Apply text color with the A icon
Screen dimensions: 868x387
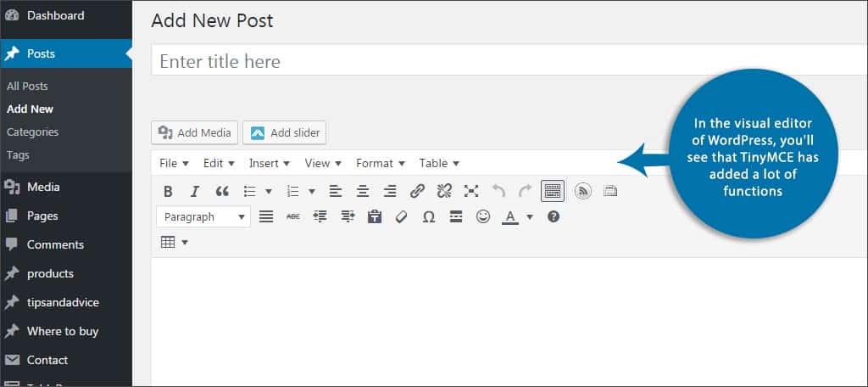coord(509,217)
